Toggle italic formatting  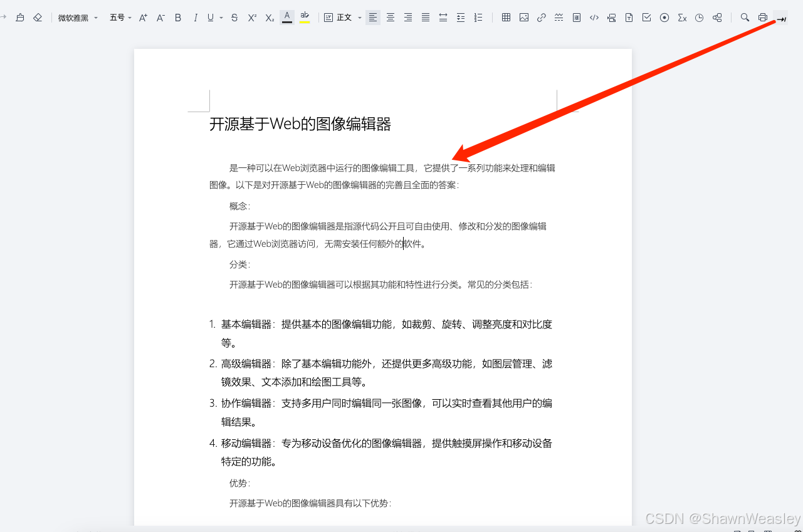[195, 18]
